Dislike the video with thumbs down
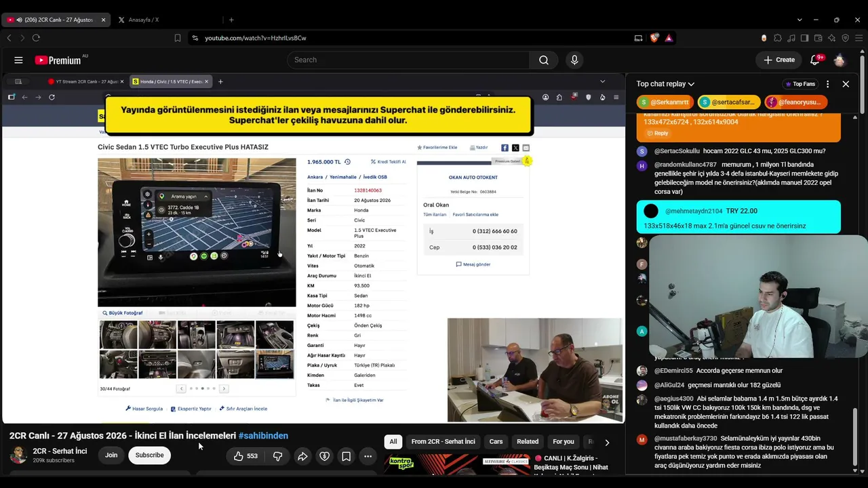Image resolution: width=868 pixels, height=488 pixels. [277, 456]
